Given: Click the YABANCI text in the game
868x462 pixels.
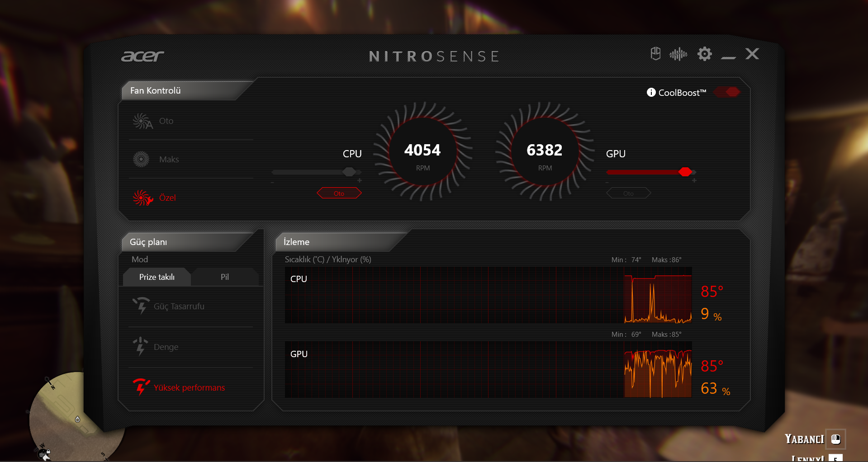Looking at the screenshot, I should (x=804, y=439).
